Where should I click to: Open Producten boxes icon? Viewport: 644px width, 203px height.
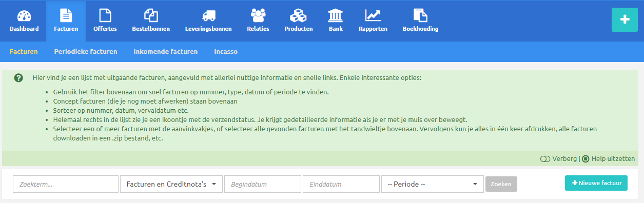point(299,15)
